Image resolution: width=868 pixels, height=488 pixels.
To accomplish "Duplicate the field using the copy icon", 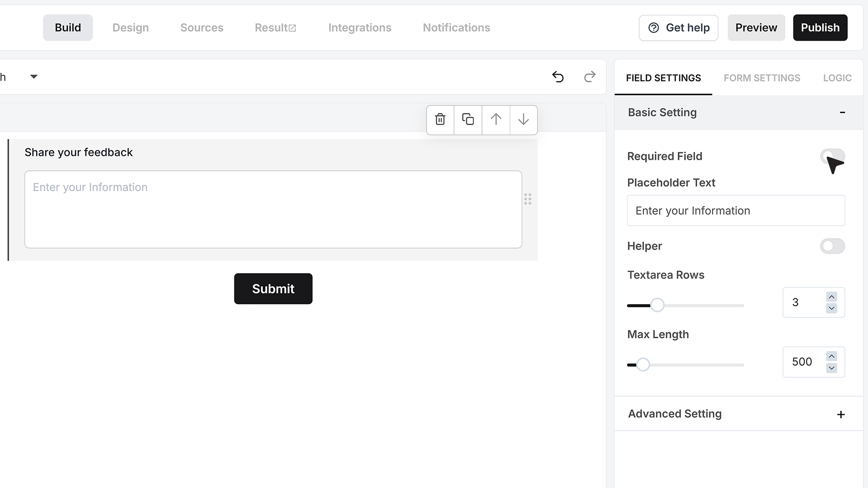I will pos(468,120).
